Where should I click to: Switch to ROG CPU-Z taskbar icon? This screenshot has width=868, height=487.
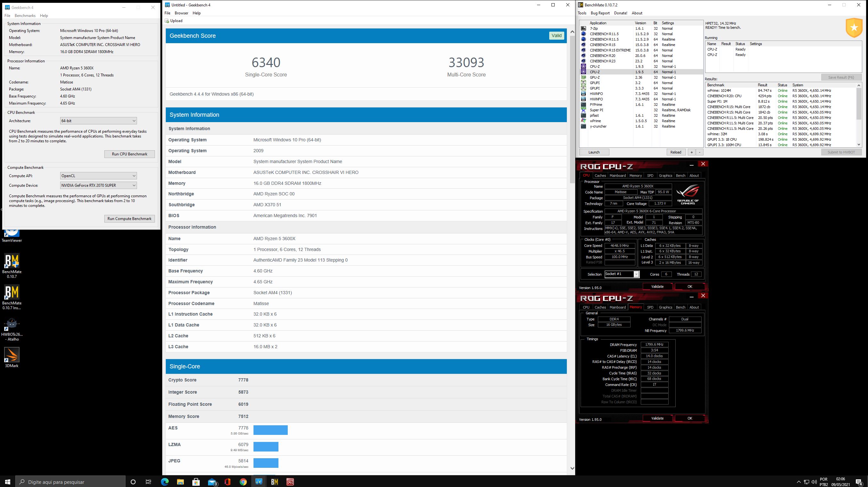[x=290, y=482]
